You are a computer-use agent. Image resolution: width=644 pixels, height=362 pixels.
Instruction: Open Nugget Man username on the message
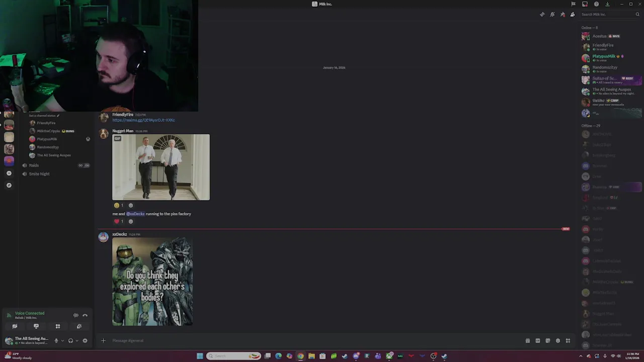[123, 131]
